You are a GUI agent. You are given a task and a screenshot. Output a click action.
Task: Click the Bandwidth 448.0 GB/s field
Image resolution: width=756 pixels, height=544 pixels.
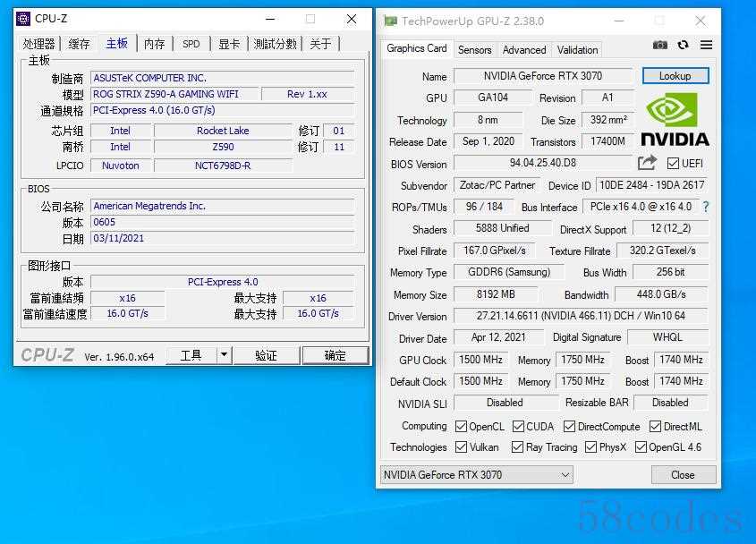(x=661, y=294)
